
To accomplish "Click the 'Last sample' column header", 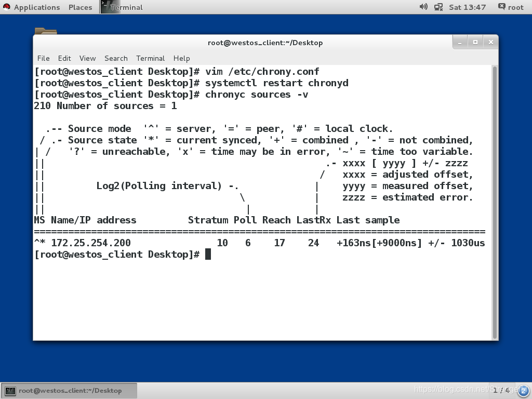I will point(368,220).
